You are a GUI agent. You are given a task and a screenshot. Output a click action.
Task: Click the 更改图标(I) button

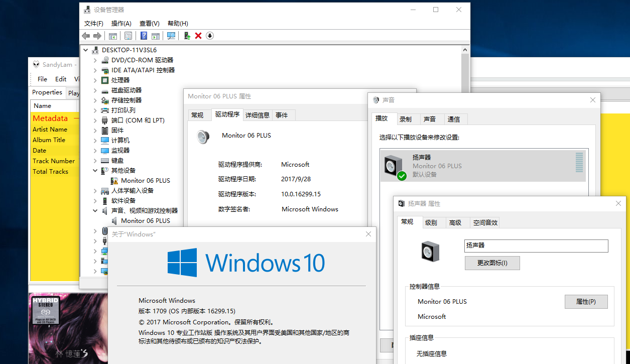point(492,263)
